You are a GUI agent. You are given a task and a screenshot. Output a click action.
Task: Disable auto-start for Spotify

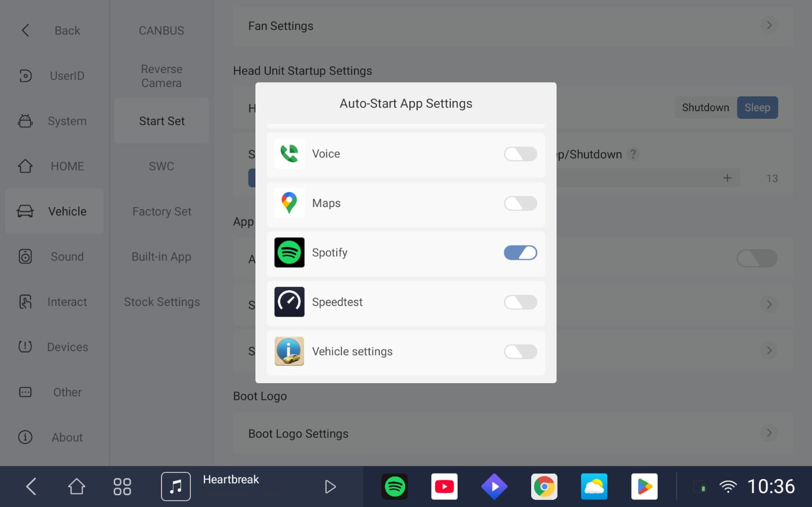(521, 252)
